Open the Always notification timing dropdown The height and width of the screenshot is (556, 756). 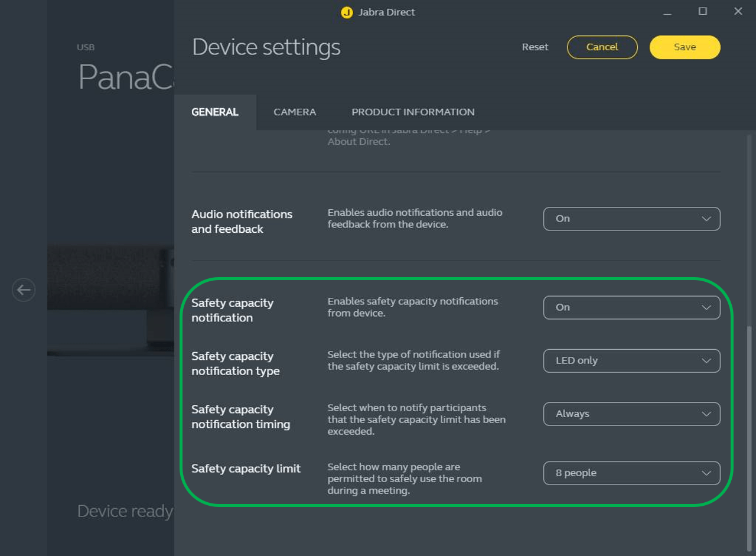point(631,414)
